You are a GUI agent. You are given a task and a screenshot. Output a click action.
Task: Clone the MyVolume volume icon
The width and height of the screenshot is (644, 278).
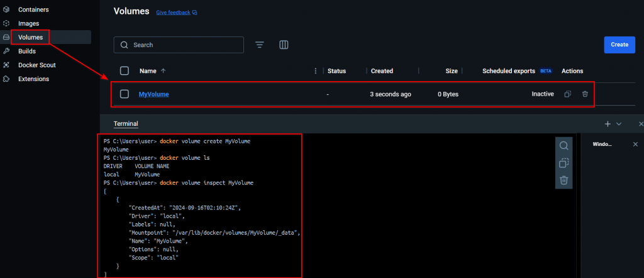pyautogui.click(x=568, y=94)
